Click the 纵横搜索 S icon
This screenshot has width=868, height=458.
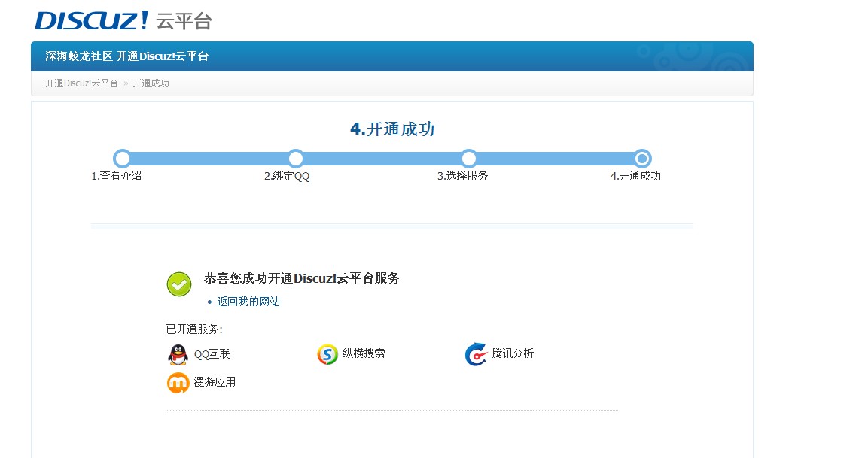coord(327,354)
